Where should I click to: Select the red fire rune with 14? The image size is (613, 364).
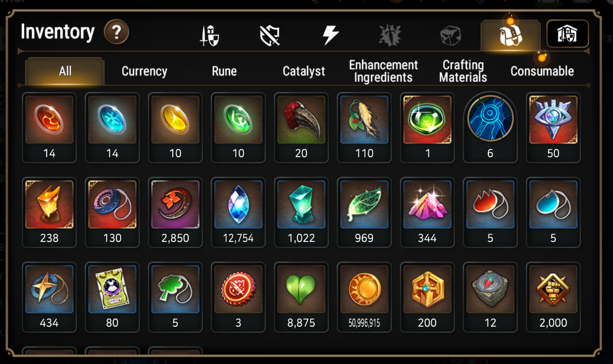[x=49, y=128]
